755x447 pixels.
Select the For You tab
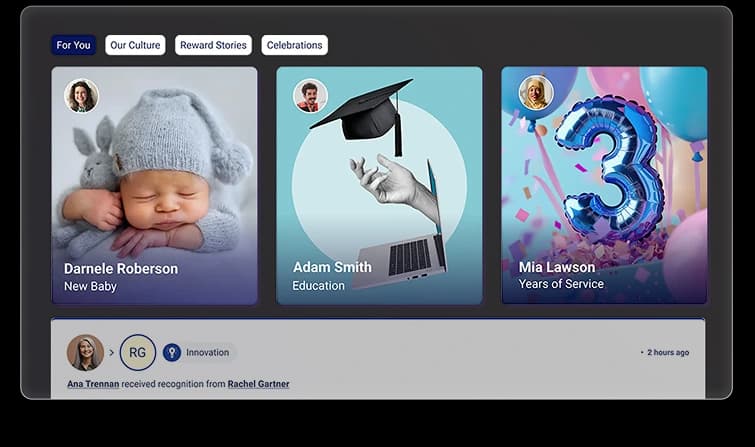tap(73, 45)
